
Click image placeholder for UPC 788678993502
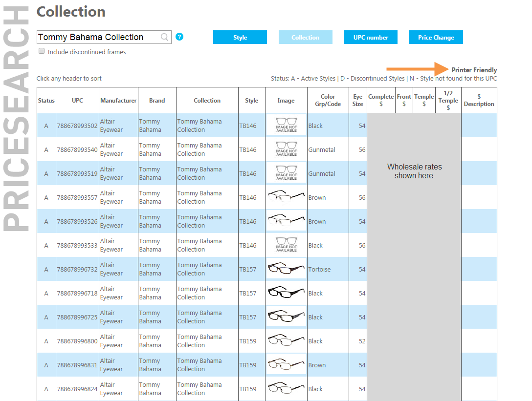287,126
